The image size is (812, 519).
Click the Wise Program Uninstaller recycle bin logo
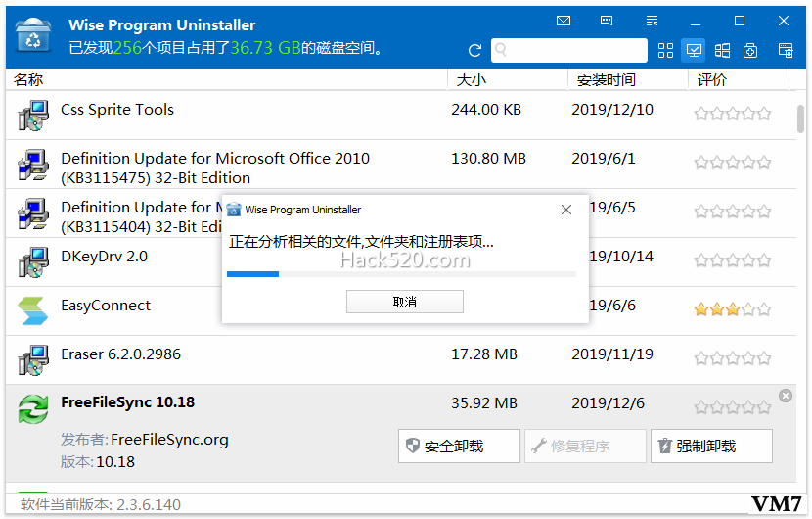[33, 34]
